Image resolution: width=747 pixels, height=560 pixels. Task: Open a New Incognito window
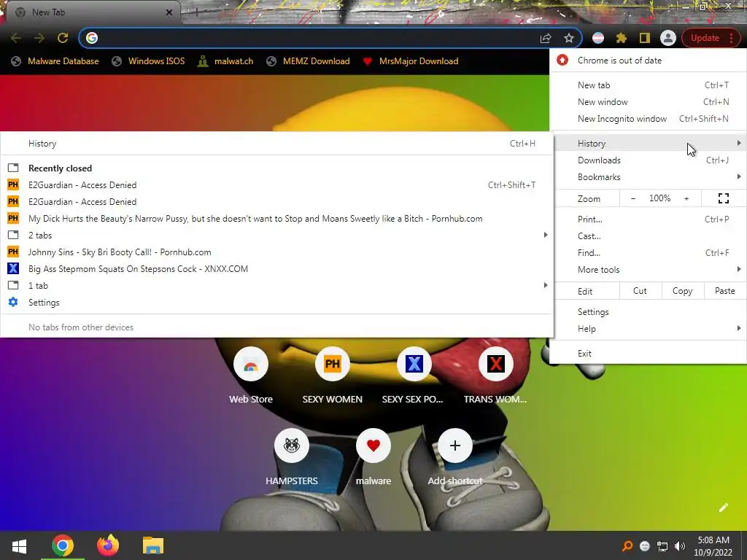pyautogui.click(x=648, y=119)
